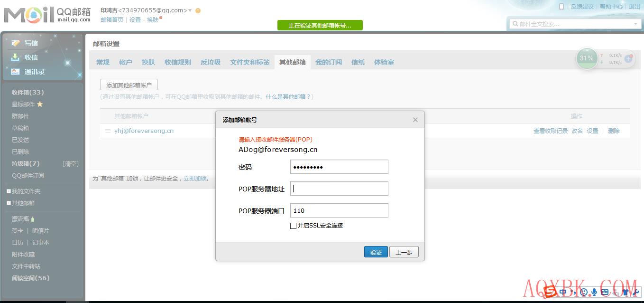The image size is (644, 303).
Task: Click the 添加其他邮箱帐户 button
Action: [129, 85]
